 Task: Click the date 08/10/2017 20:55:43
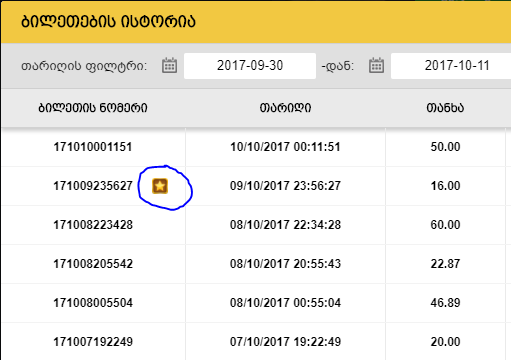285,264
